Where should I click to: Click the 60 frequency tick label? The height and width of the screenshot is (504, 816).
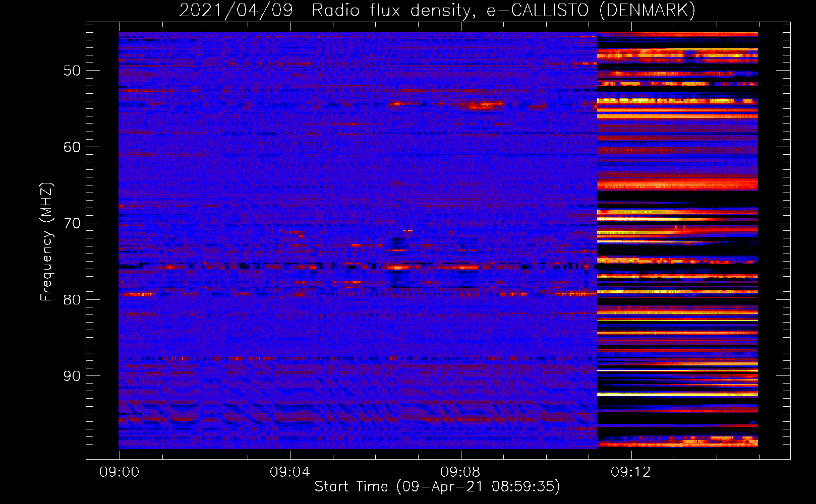pos(72,147)
